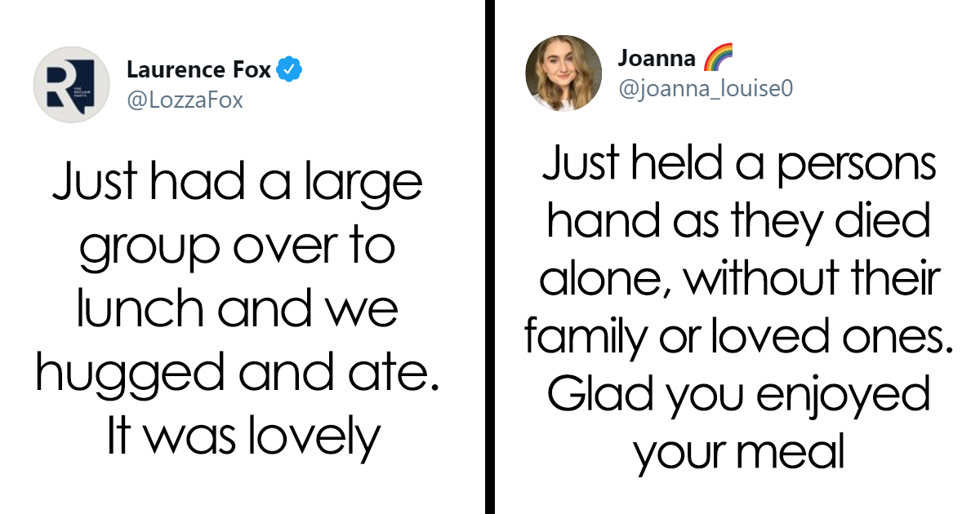
Task: Click the line "alone, without their"
Action: click(x=738, y=279)
